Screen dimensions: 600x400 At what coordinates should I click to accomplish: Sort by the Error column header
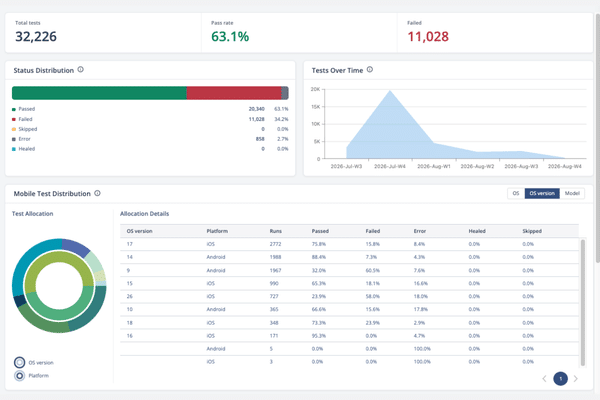(419, 231)
